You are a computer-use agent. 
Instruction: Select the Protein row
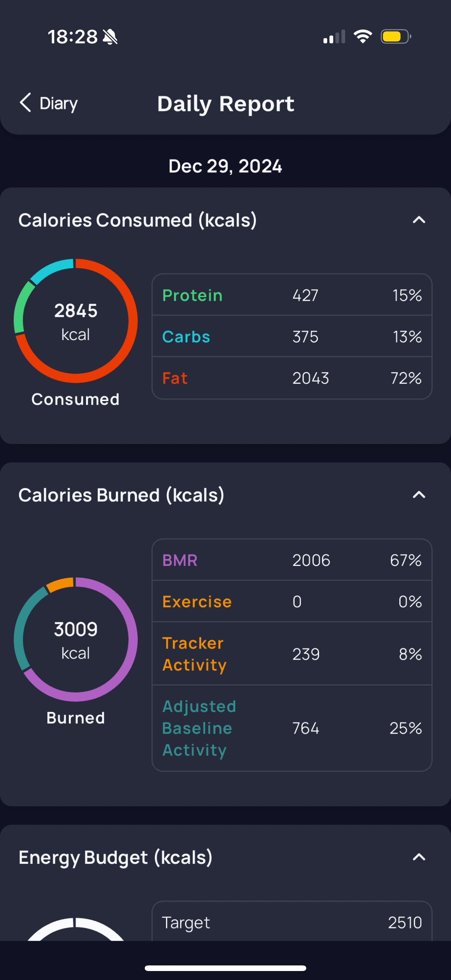click(x=292, y=295)
